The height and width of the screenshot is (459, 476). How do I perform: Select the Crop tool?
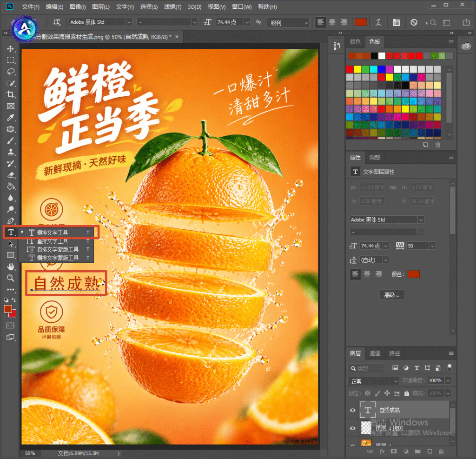[11, 94]
